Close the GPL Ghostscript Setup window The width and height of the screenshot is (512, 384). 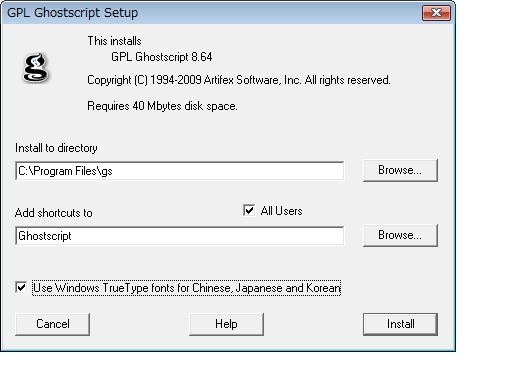point(436,13)
